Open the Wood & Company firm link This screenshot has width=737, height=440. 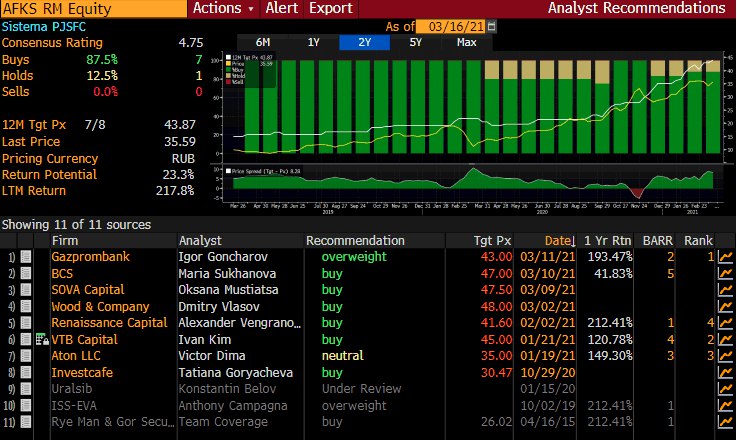coord(100,306)
